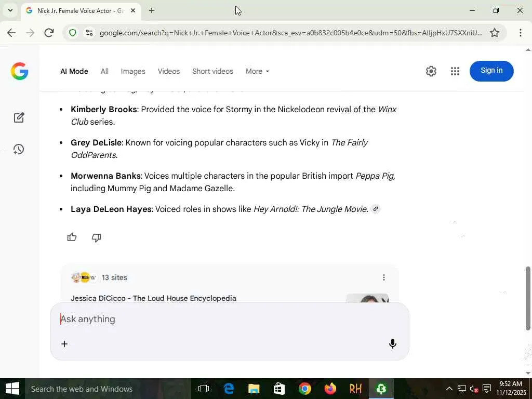Open the Action Center notifications icon
The height and width of the screenshot is (399, 532).
[486, 389]
